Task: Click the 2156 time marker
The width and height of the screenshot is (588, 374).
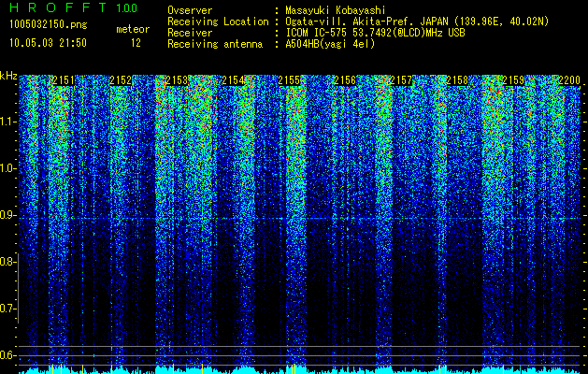Action: tap(345, 80)
